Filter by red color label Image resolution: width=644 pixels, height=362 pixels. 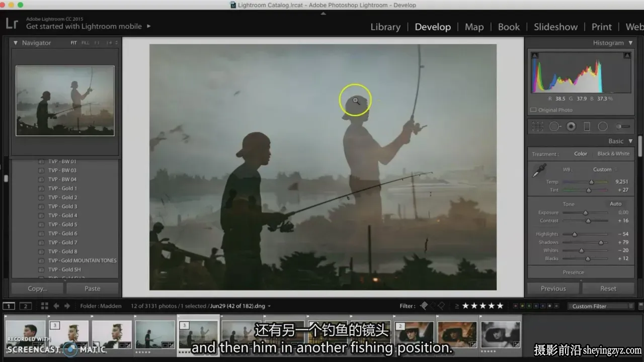[516, 306]
